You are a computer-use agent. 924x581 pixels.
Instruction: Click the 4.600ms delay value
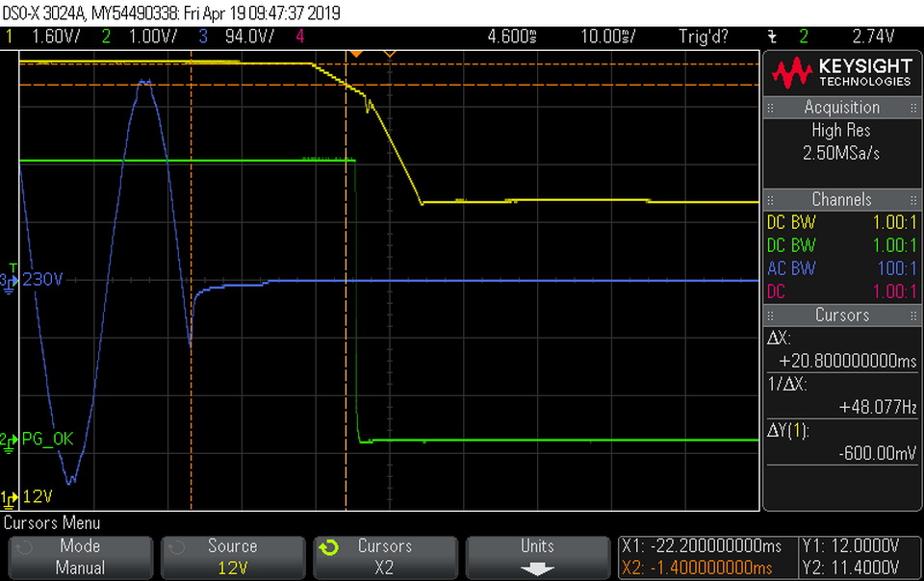[x=511, y=37]
